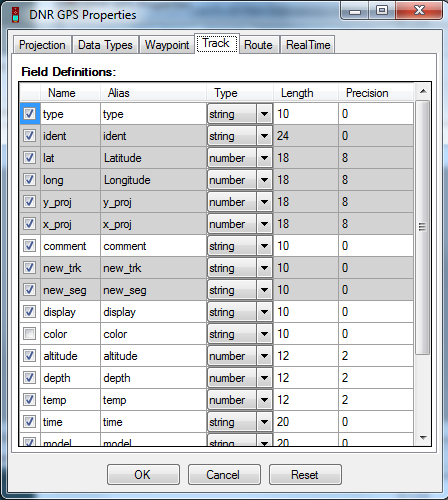This screenshot has height=500, width=448.
Task: Close the DNR GPS Properties window
Action: click(x=419, y=11)
